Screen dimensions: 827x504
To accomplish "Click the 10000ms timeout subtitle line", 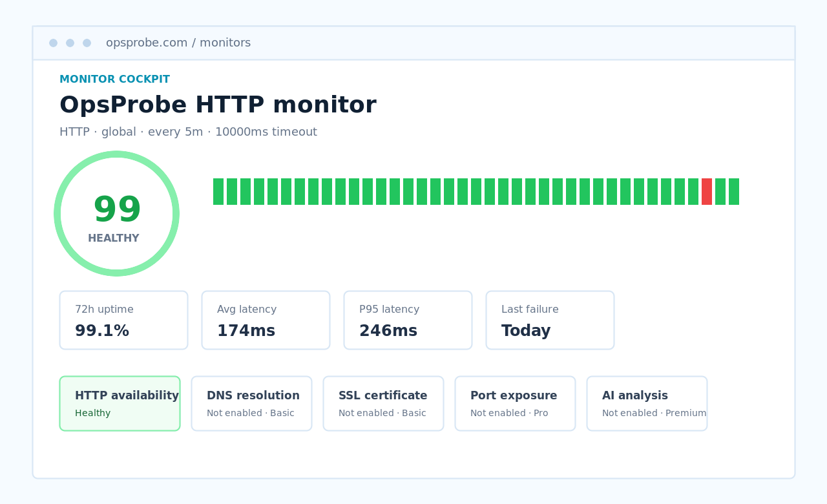I will (x=188, y=132).
